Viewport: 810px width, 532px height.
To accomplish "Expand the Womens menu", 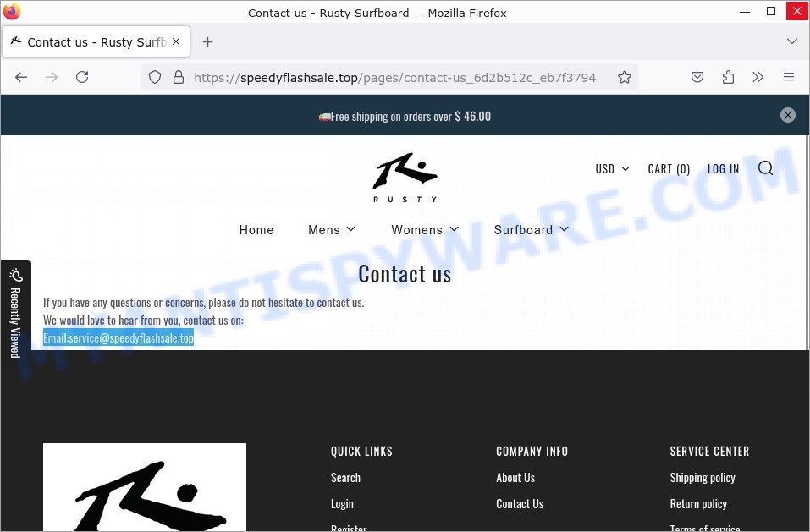I will (425, 229).
